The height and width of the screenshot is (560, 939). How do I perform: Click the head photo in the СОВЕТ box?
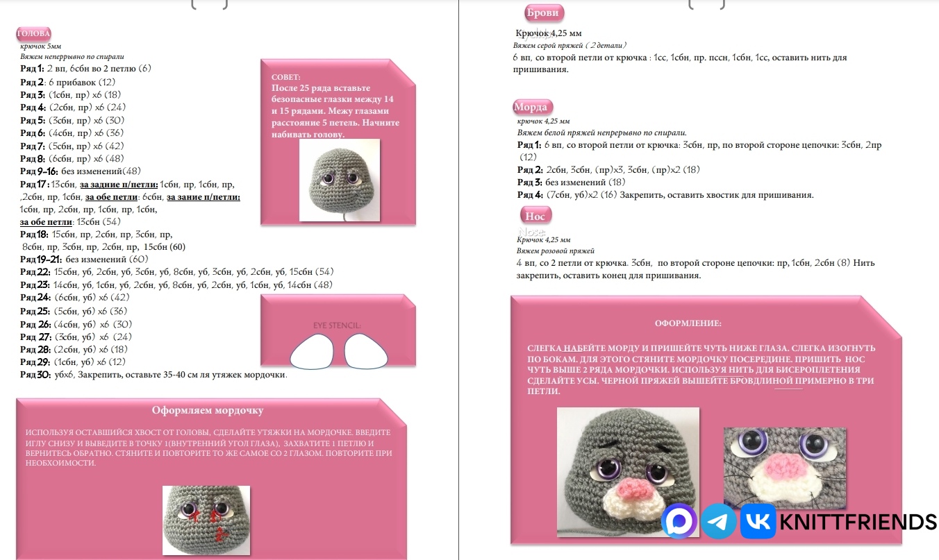pyautogui.click(x=340, y=180)
